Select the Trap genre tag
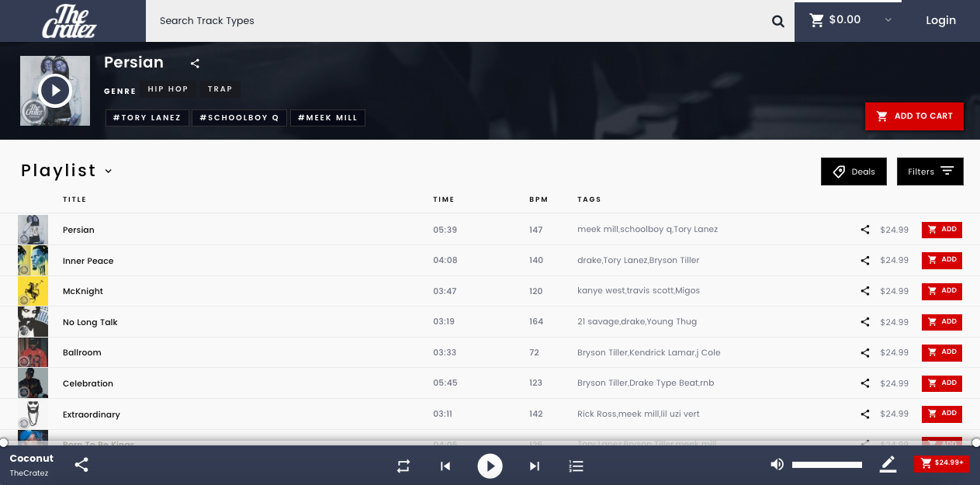The width and height of the screenshot is (980, 485). pos(220,89)
